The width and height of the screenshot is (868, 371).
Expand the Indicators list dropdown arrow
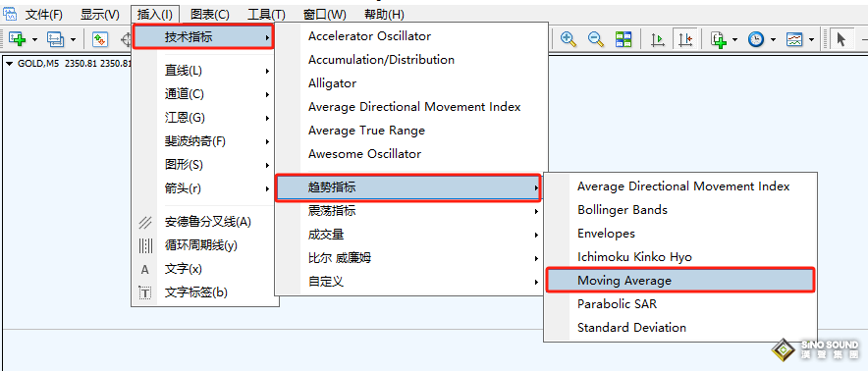click(735, 40)
